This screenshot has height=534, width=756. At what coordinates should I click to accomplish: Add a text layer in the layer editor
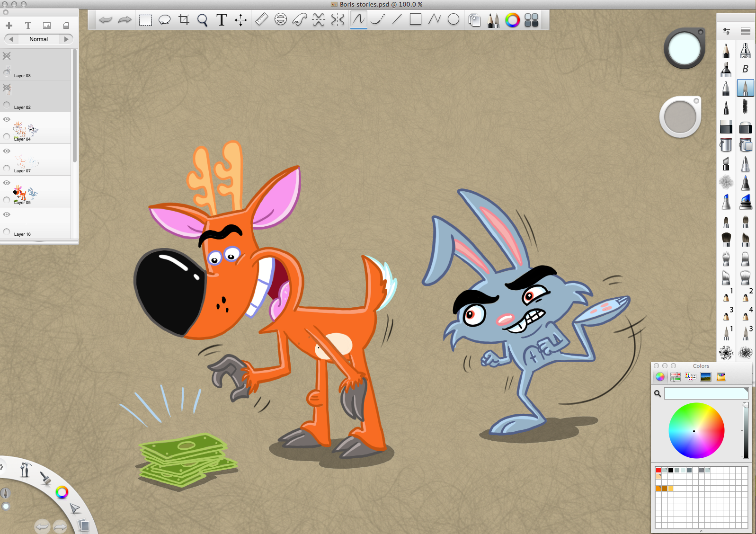tap(28, 26)
